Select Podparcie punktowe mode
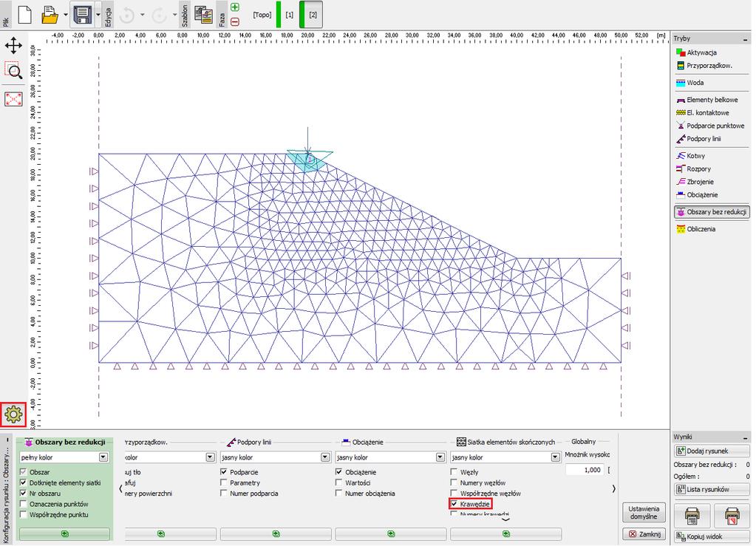This screenshot has width=756, height=546. click(x=711, y=126)
